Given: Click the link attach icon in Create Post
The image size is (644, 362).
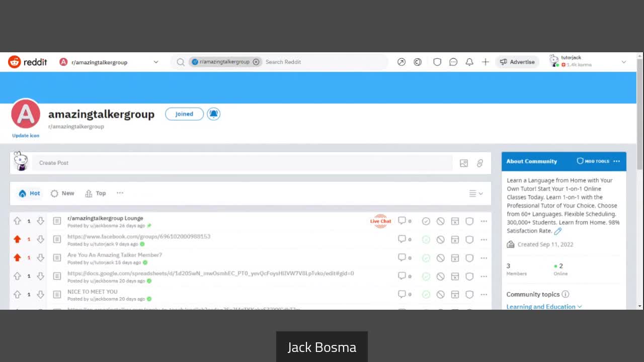Looking at the screenshot, I should 480,163.
